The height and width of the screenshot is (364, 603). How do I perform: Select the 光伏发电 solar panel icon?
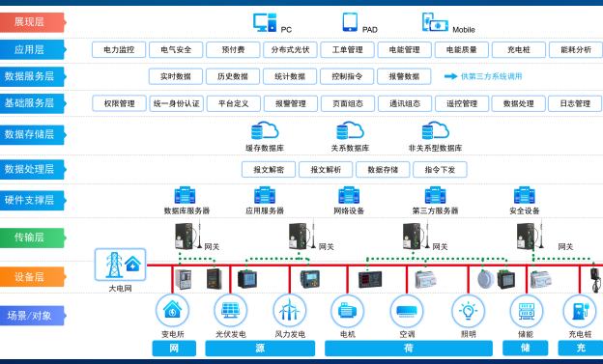tap(230, 311)
